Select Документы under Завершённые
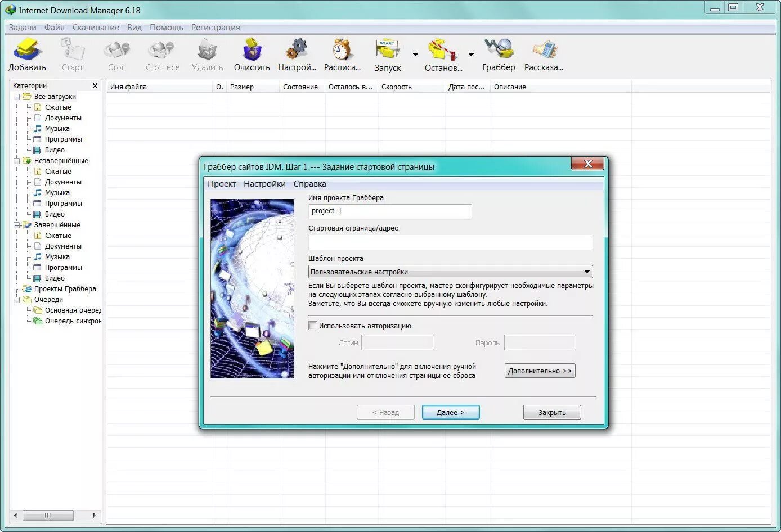Image resolution: width=781 pixels, height=532 pixels. click(63, 246)
